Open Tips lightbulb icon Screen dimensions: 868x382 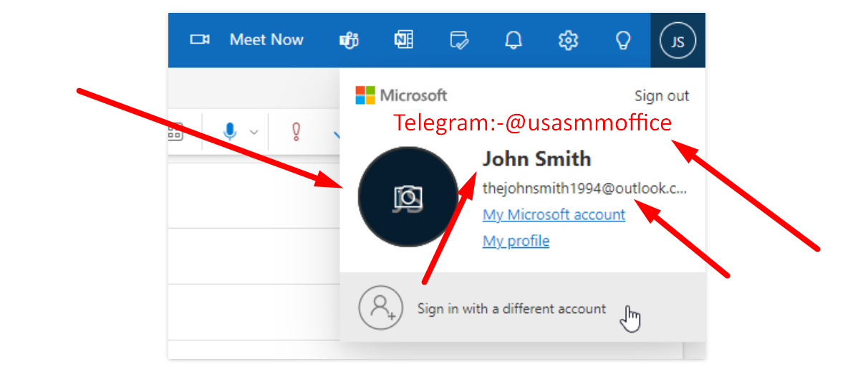(x=623, y=40)
